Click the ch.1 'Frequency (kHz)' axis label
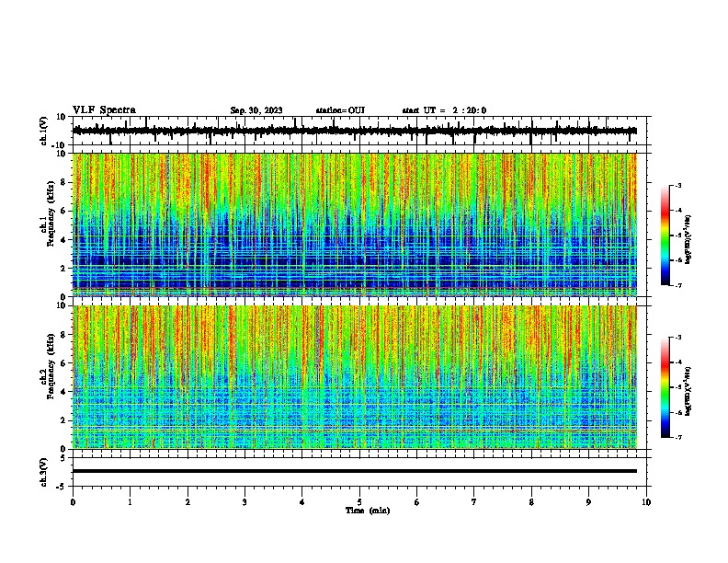 click(x=51, y=213)
